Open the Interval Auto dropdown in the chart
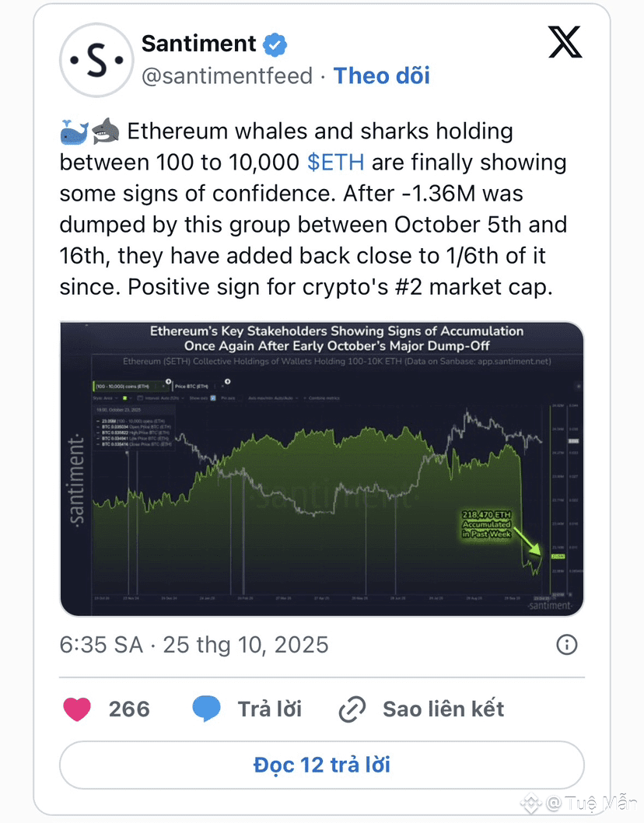This screenshot has width=644, height=823. click(x=159, y=397)
